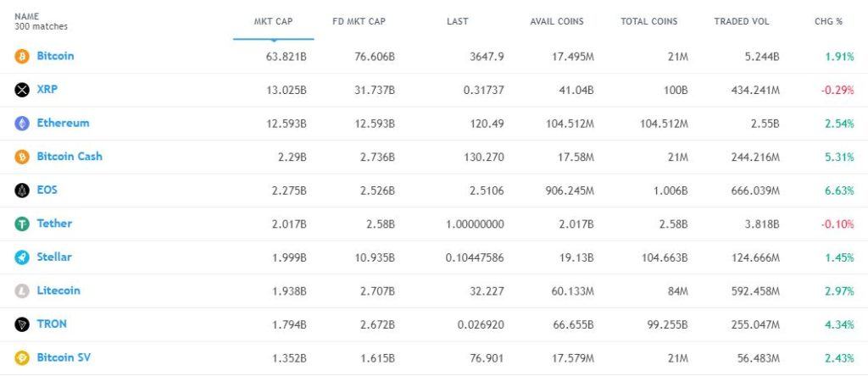Sort by TOTAL COINS column header

651,21
